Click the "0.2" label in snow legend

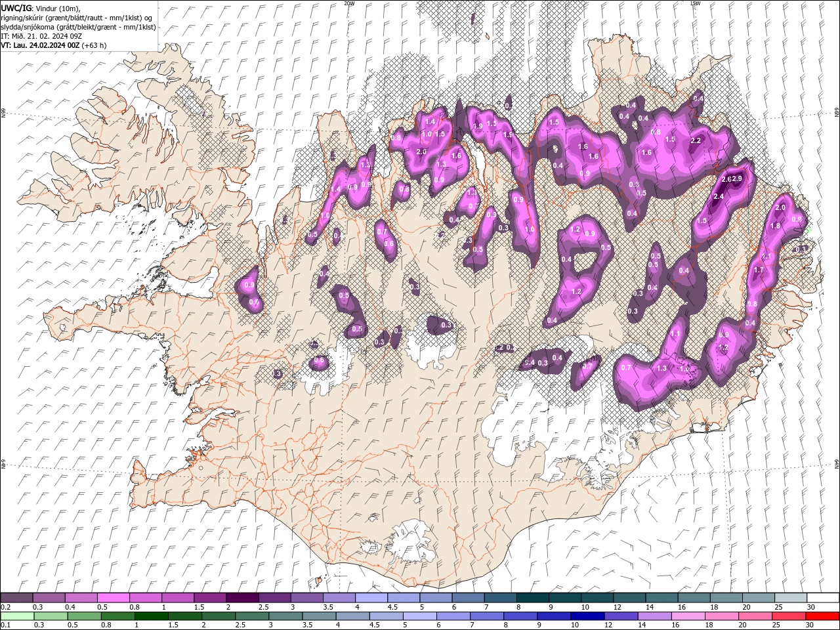click(x=5, y=607)
